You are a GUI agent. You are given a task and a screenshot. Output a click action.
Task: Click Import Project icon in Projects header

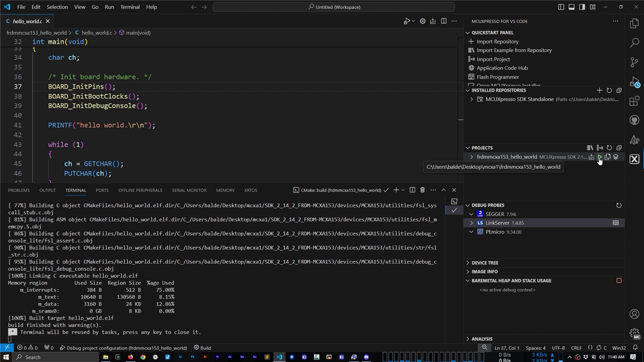coord(600,148)
